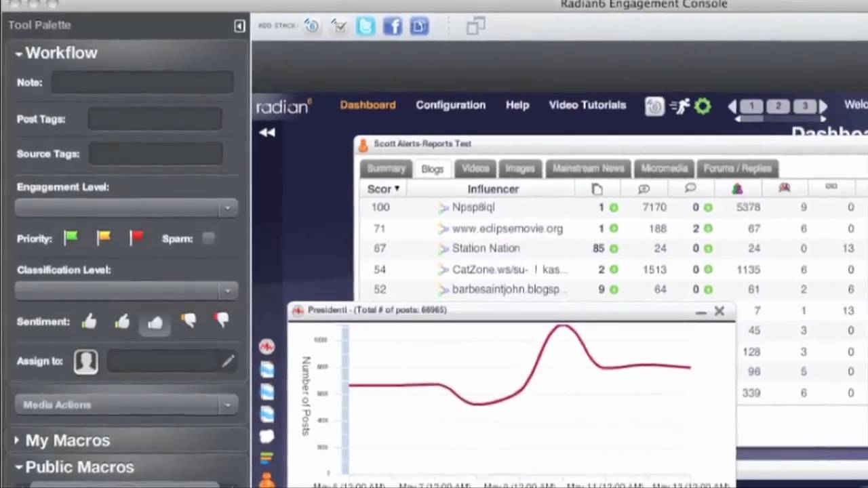Screen dimensions: 868x488
Task: Switch to the Mainstream News tab
Action: (x=588, y=168)
